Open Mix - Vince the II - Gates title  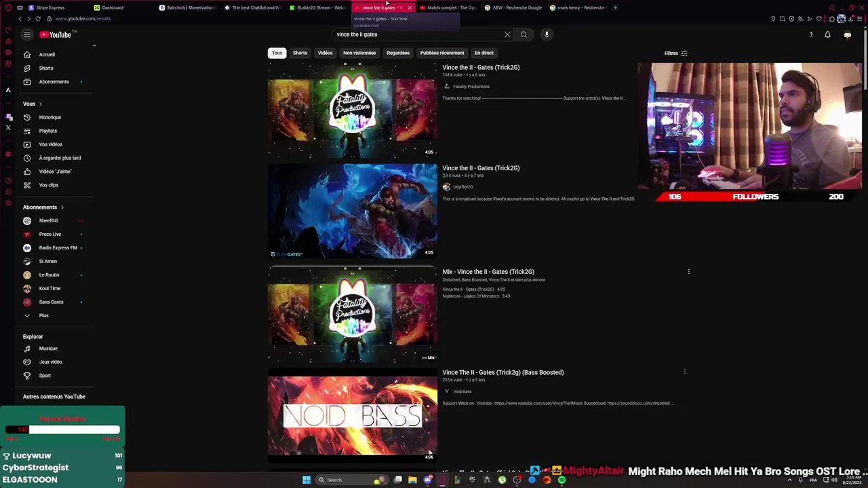pos(488,272)
